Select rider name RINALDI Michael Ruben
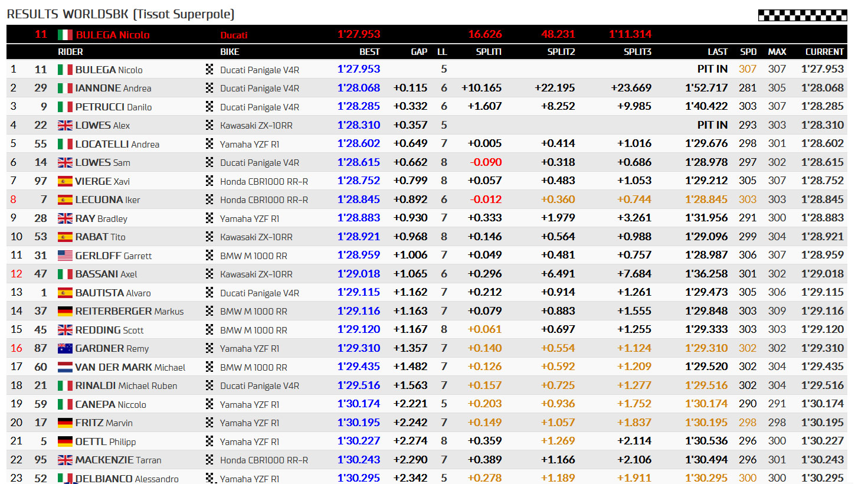 point(126,385)
